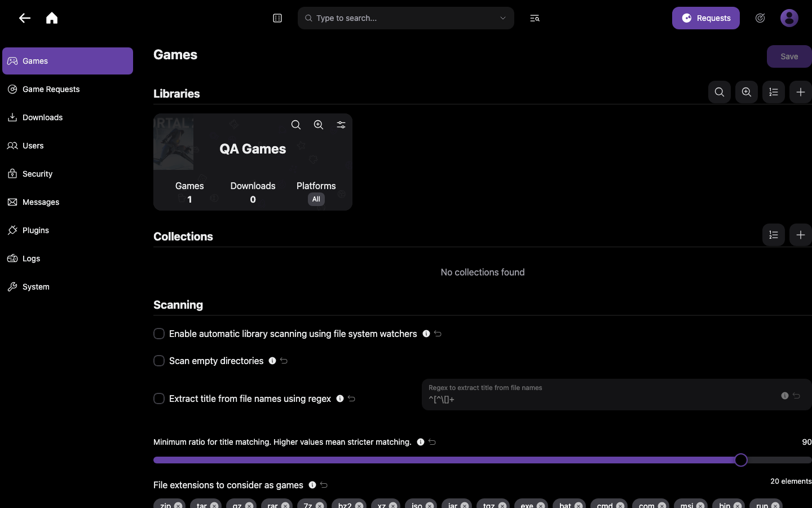Click the Libraries header magnifier scan icon
The height and width of the screenshot is (508, 812).
[x=720, y=92]
